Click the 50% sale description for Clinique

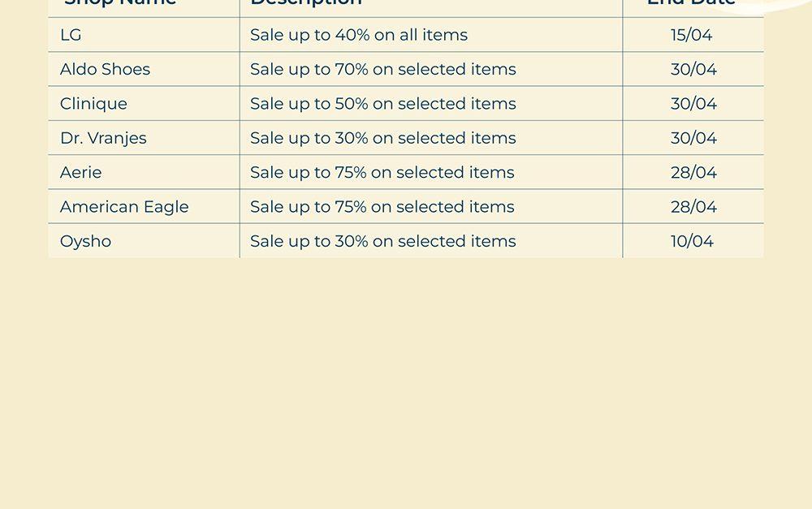pos(382,104)
